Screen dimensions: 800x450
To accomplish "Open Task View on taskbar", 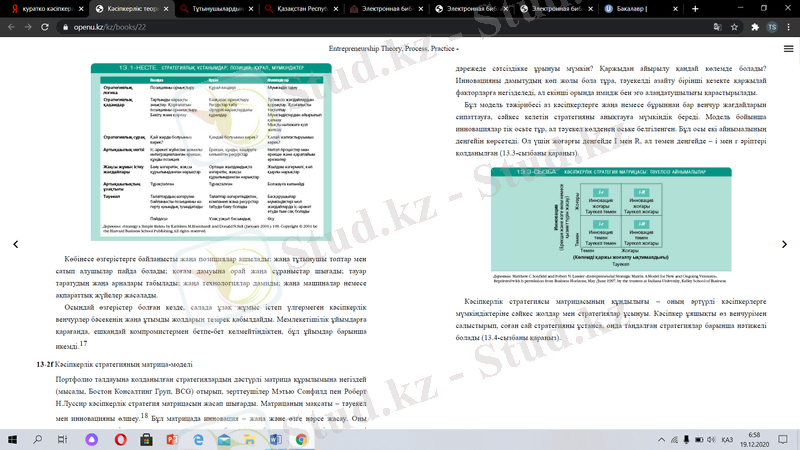I will pyautogui.click(x=62, y=439).
